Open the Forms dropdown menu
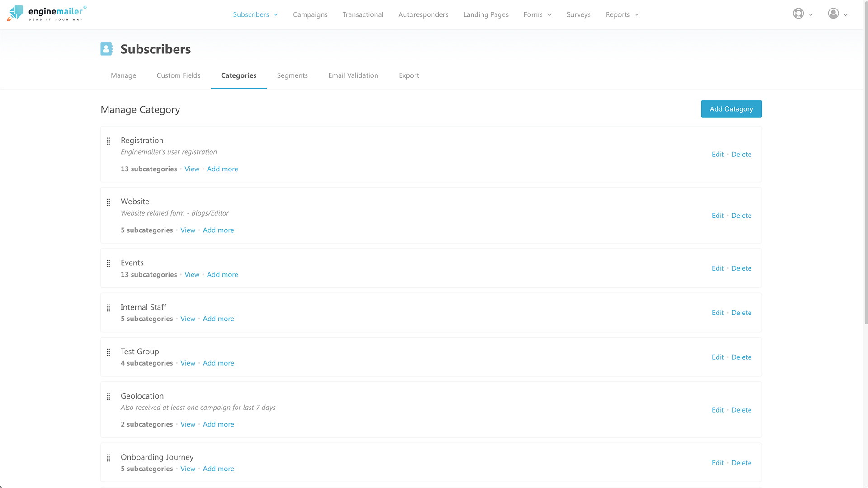 coord(537,14)
